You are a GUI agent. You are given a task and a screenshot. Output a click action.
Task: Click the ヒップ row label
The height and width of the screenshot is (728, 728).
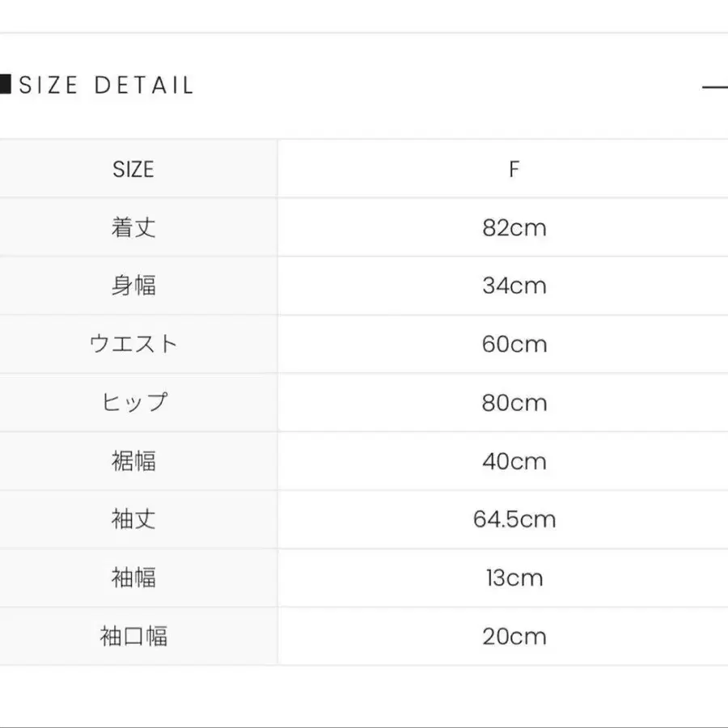click(x=133, y=403)
